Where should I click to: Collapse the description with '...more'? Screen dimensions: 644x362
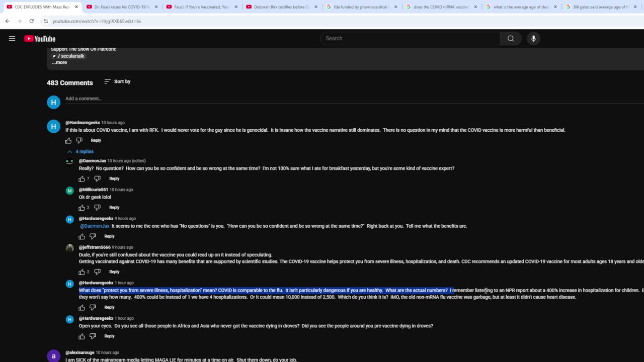[x=59, y=62]
